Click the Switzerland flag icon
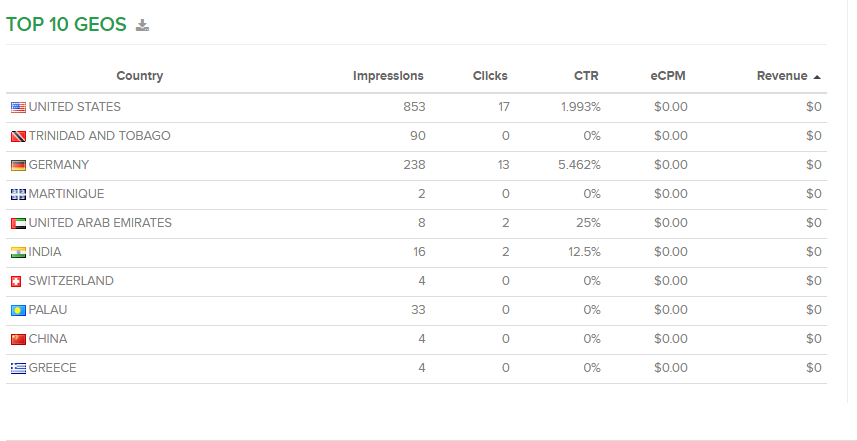 (18, 281)
